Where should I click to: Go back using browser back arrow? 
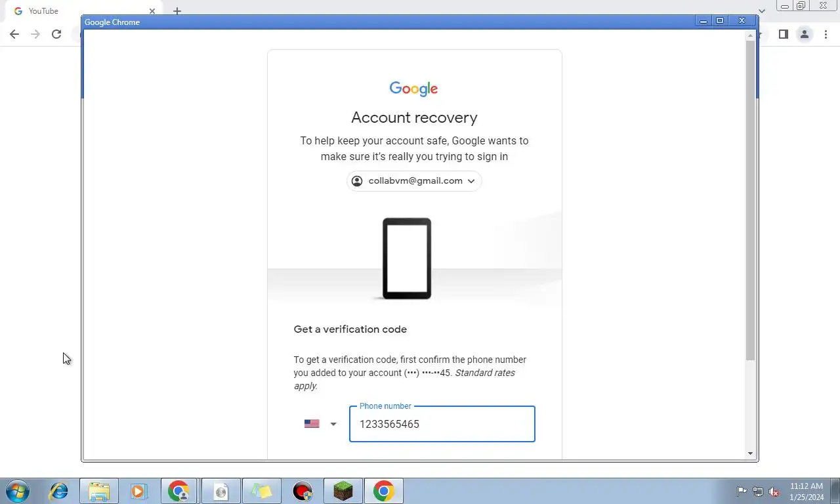pyautogui.click(x=14, y=34)
